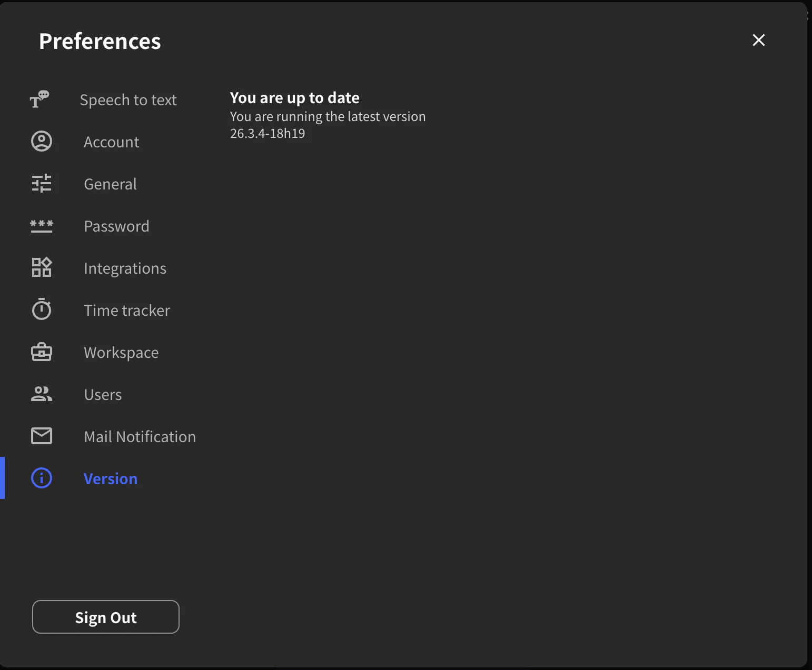The height and width of the screenshot is (670, 812).
Task: Open the Password settings page
Action: [x=116, y=226]
